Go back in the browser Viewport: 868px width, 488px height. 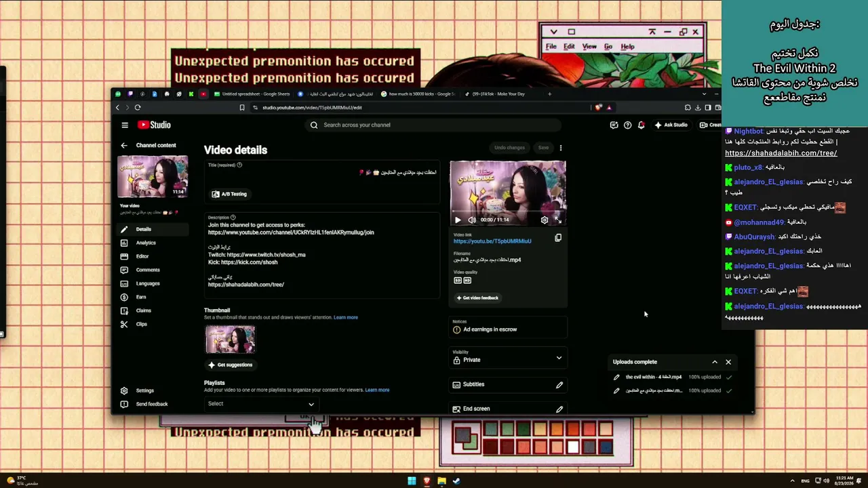click(x=117, y=107)
